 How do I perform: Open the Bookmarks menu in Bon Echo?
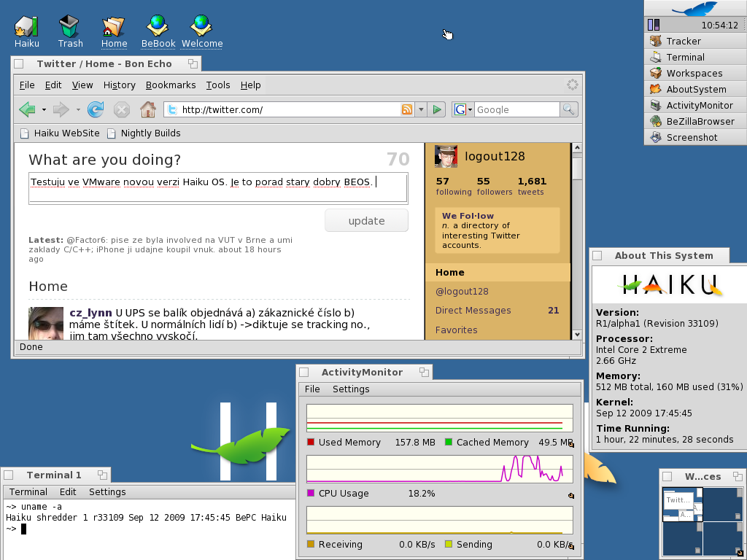171,85
